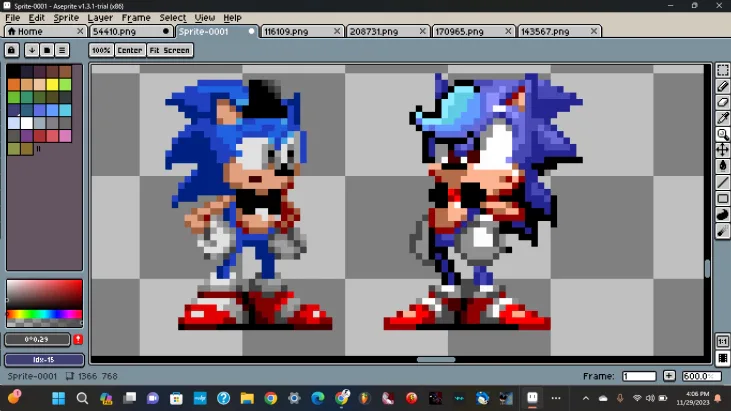Image resolution: width=731 pixels, height=411 pixels.
Task: Click the color value 0°0.29 field
Action: pos(37,339)
